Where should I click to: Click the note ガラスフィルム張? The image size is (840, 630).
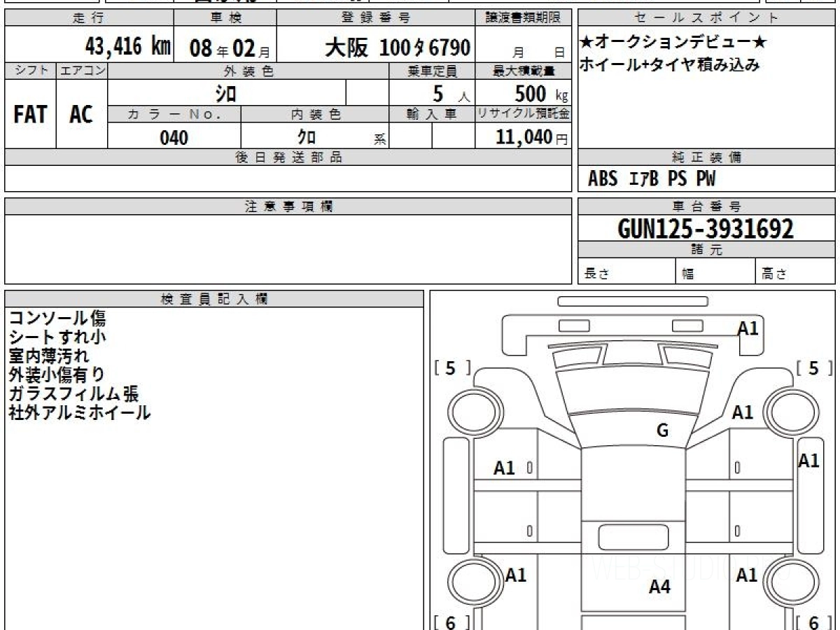[73, 394]
